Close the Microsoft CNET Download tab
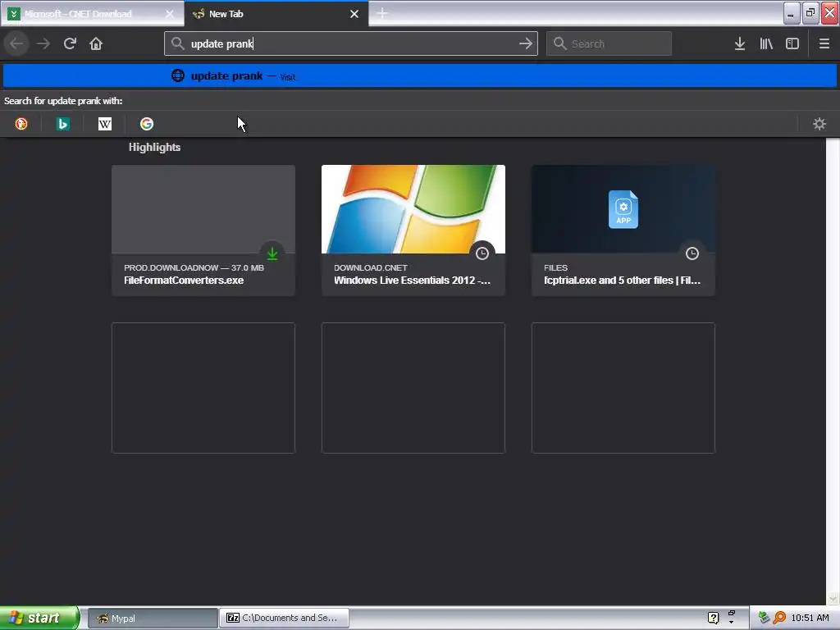 point(170,14)
